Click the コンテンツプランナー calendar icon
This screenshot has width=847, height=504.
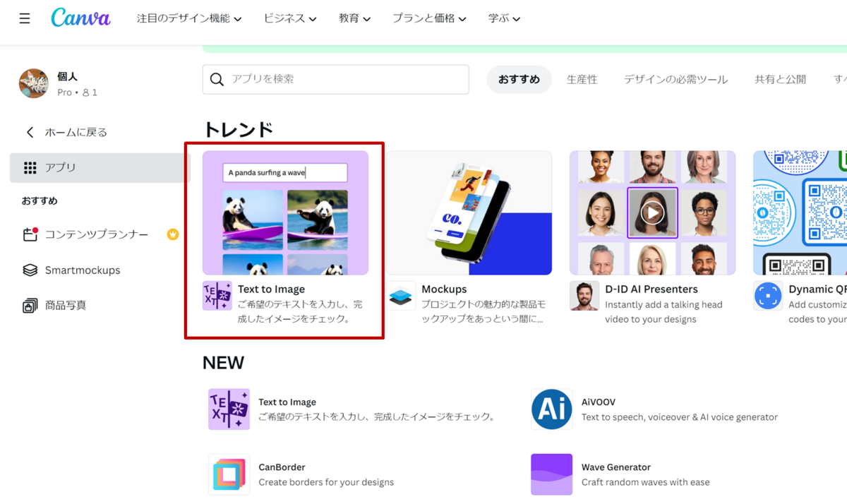click(x=30, y=234)
